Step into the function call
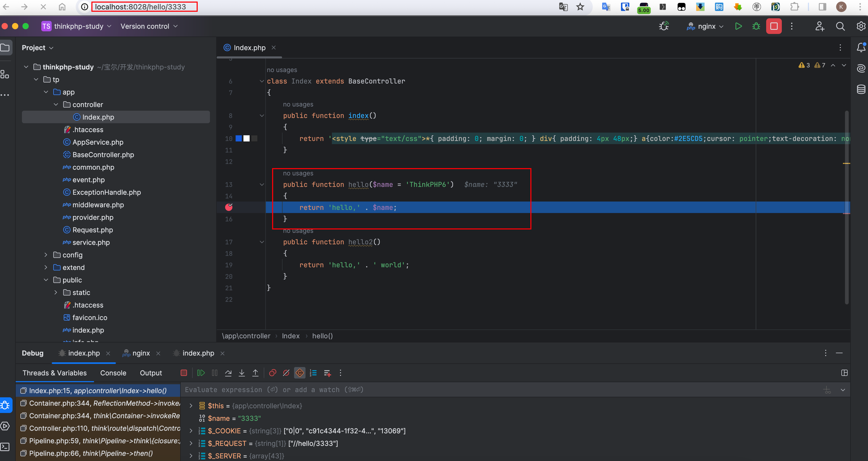Screen dimensions: 868x461 242,373
